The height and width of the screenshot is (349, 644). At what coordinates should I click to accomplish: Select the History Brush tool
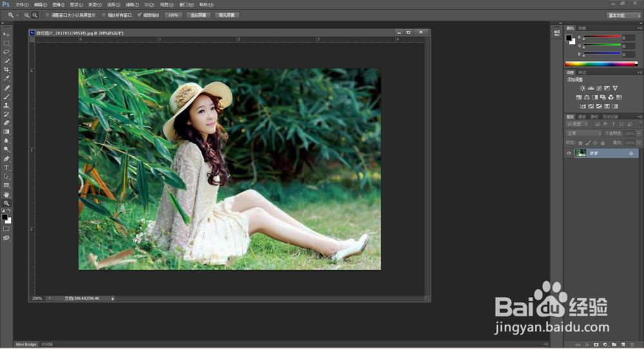[6, 114]
